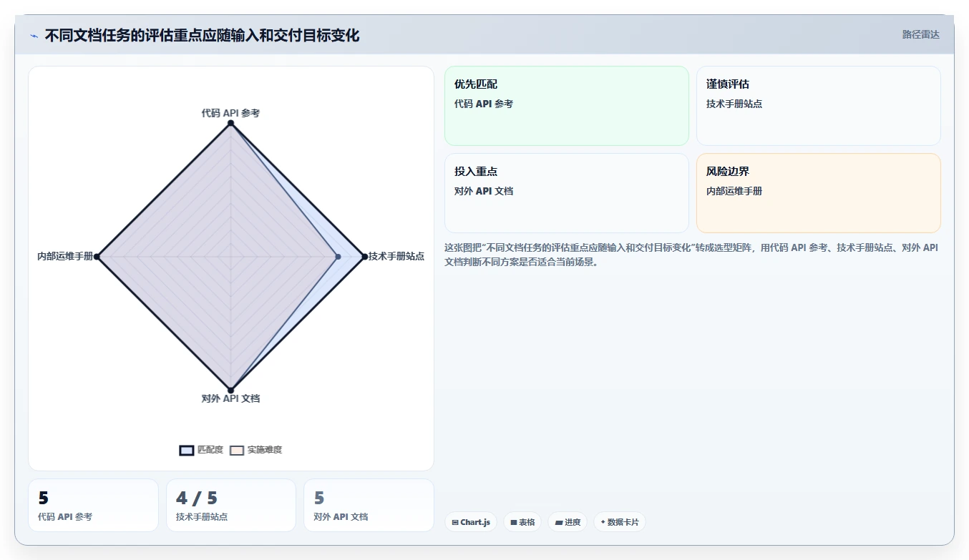This screenshot has height=560, width=969.
Task: Click 内部运维手册 text in 风险边界 card
Action: coord(734,191)
